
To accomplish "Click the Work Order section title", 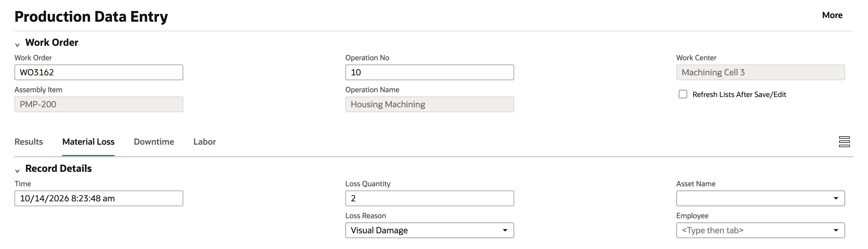I will click(52, 43).
